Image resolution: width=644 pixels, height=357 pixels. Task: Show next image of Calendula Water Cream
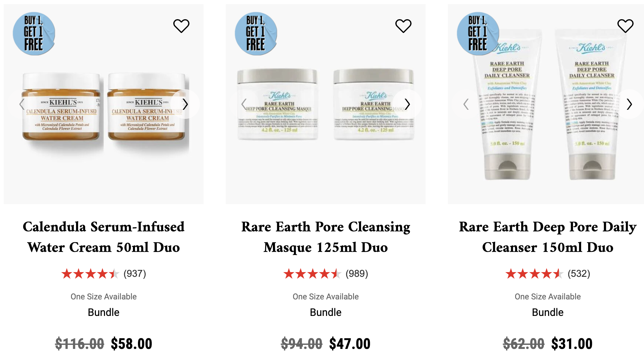point(185,104)
